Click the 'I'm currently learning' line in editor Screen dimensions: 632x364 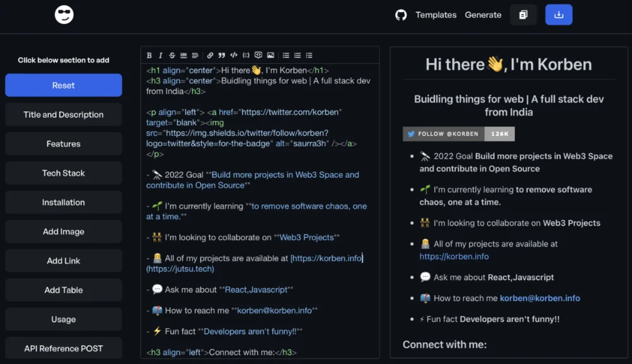257,211
